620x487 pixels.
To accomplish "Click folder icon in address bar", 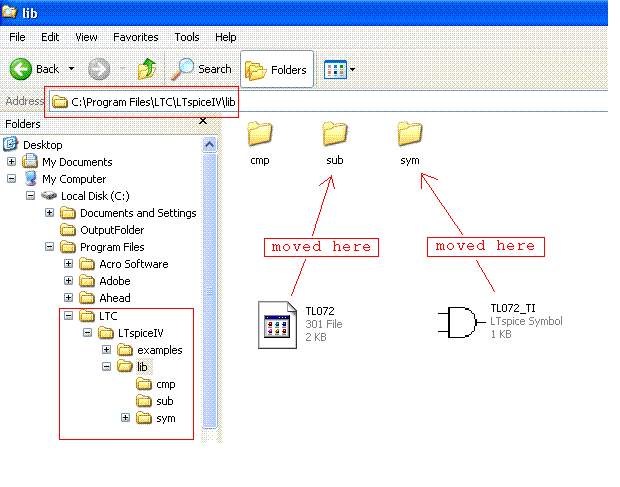I will (x=60, y=102).
